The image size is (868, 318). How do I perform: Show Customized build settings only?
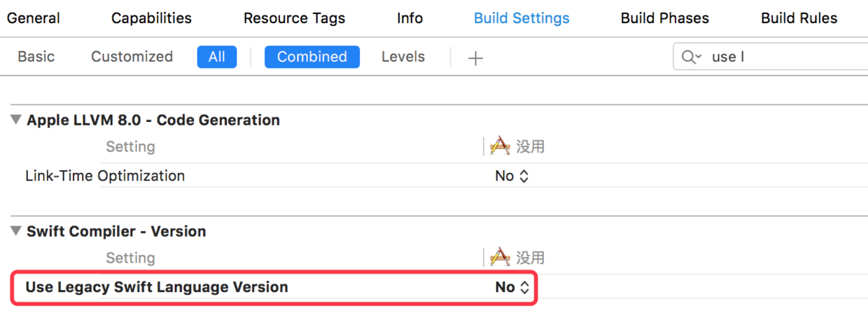point(132,57)
